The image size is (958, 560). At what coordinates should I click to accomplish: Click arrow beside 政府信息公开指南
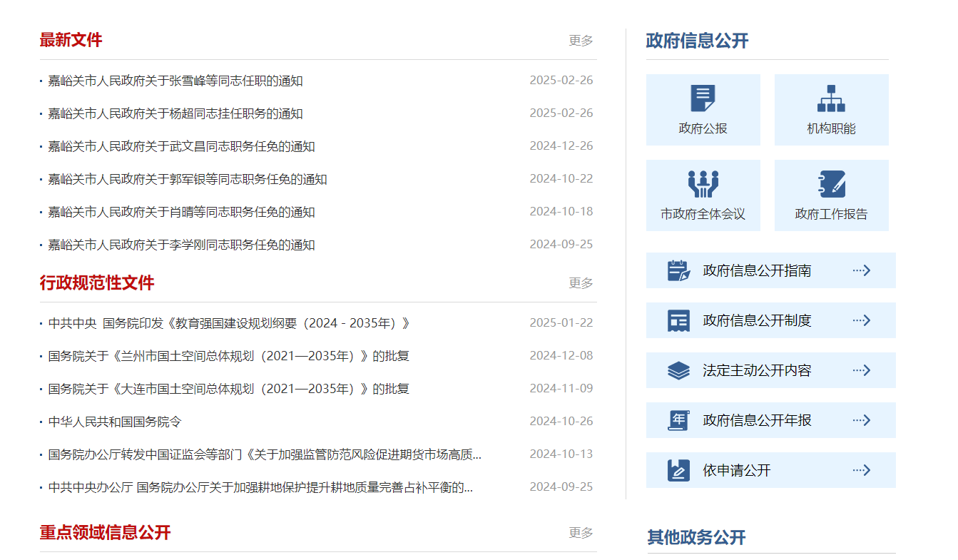[x=862, y=270]
